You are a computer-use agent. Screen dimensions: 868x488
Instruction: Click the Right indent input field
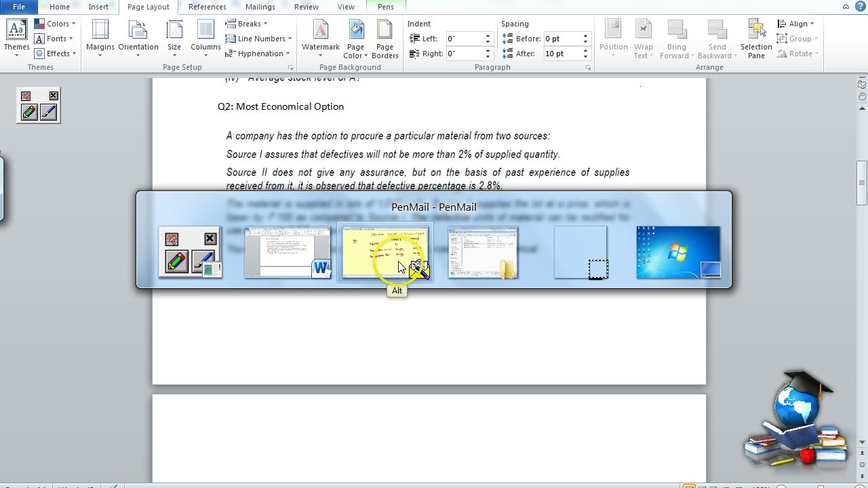tap(465, 54)
